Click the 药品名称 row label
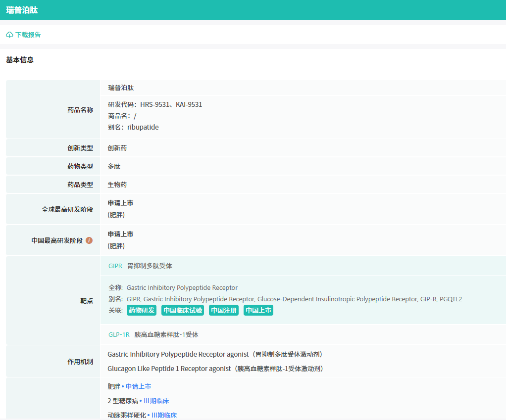This screenshot has height=420, width=506. click(x=80, y=110)
